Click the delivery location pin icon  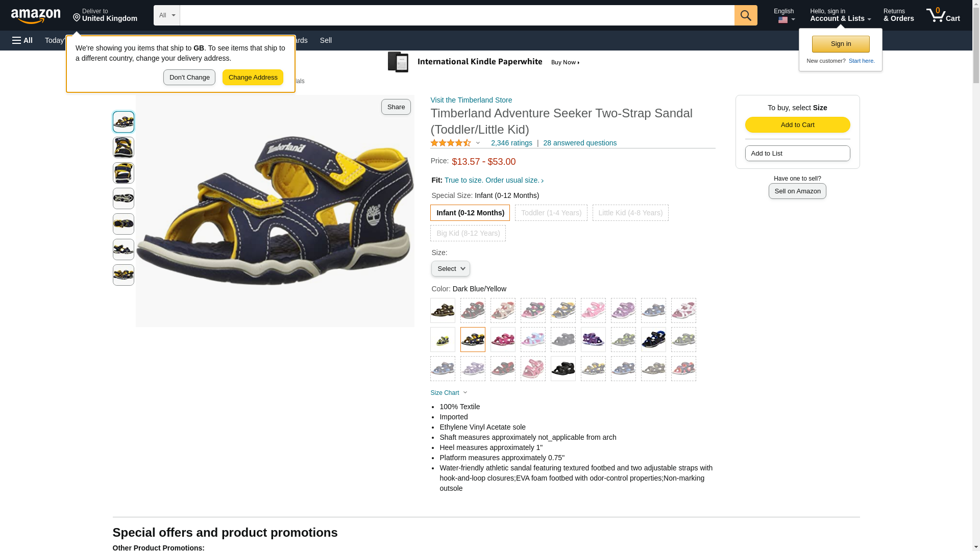point(77,18)
